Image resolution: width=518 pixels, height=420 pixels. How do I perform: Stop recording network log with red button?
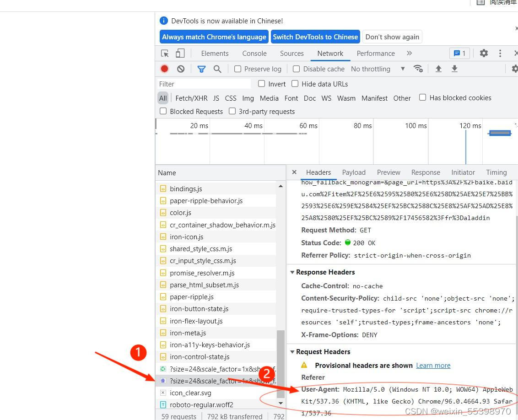pos(165,69)
